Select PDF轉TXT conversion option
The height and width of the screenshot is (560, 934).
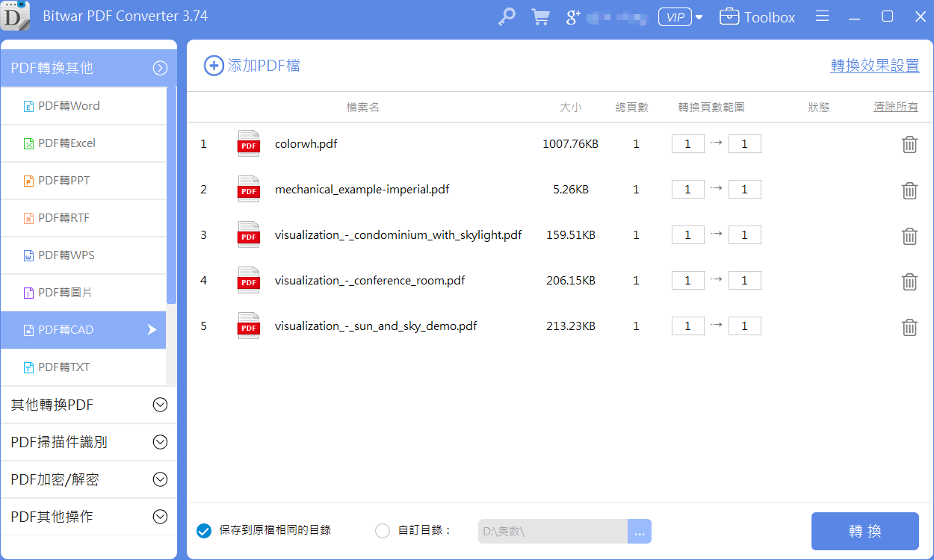pyautogui.click(x=83, y=367)
